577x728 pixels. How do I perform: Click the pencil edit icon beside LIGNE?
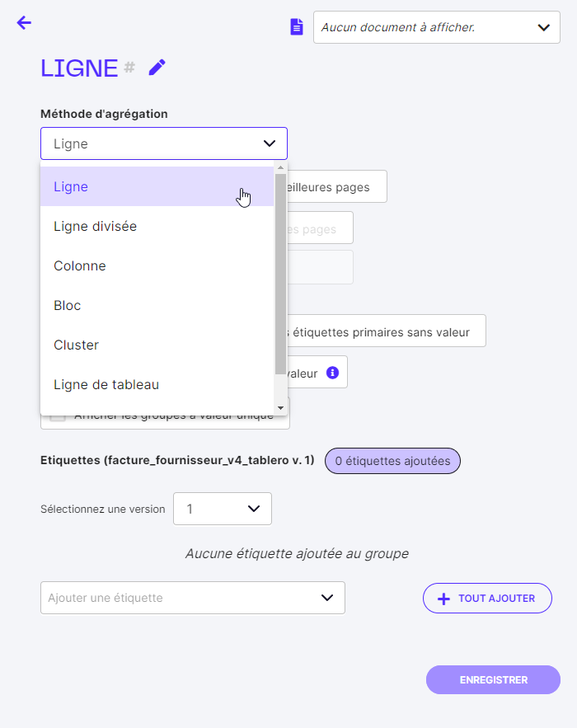[157, 68]
